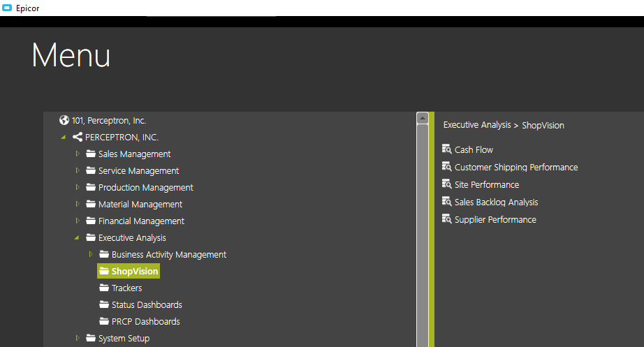644x347 pixels.
Task: Click the tree scrollbar up arrow
Action: click(422, 118)
